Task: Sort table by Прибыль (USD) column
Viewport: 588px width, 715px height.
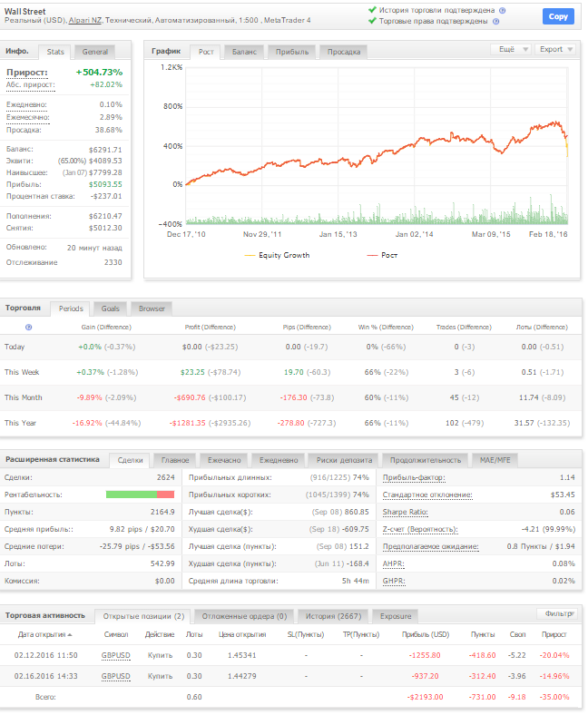Action: (426, 635)
